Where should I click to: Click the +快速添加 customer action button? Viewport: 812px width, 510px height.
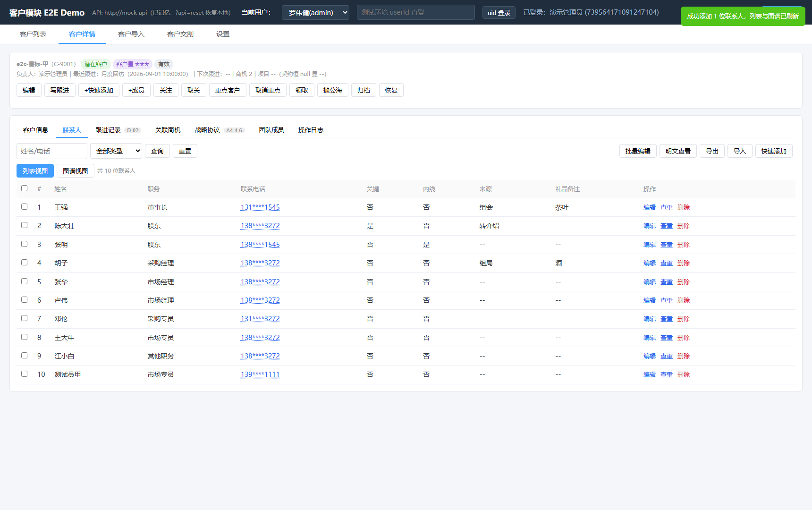pos(99,90)
